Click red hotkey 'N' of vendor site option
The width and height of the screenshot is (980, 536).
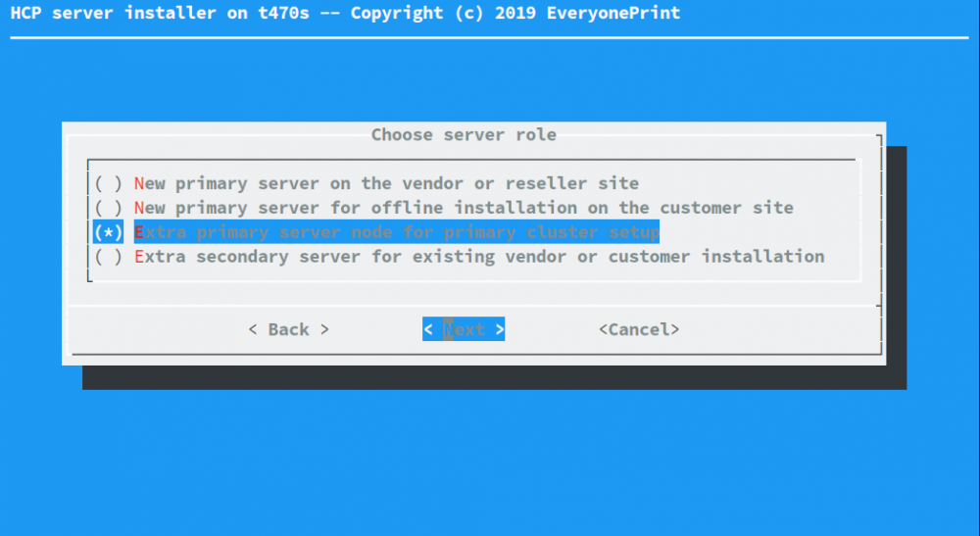[x=139, y=183]
